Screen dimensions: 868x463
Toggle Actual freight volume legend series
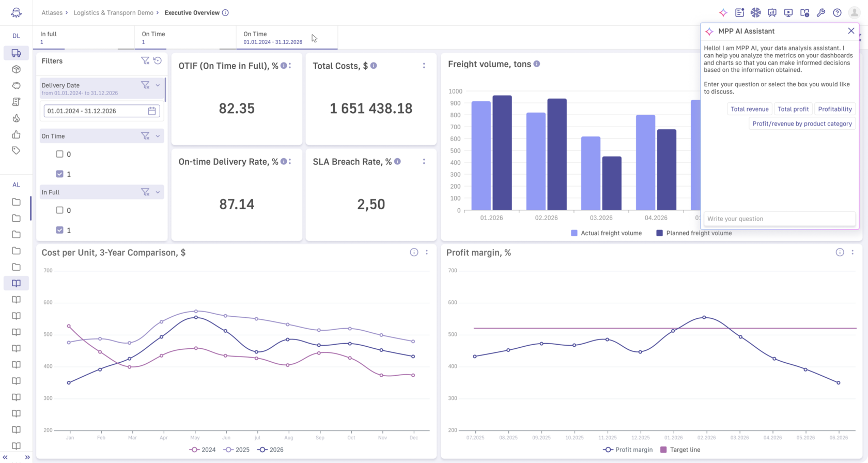606,233
